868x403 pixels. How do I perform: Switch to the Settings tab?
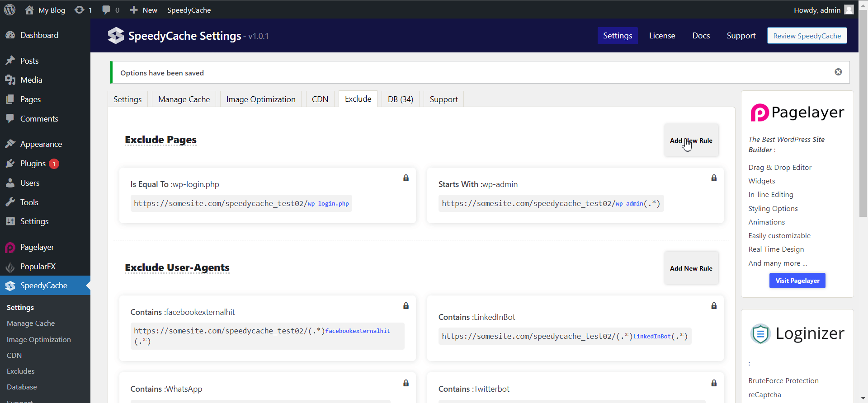tap(127, 99)
